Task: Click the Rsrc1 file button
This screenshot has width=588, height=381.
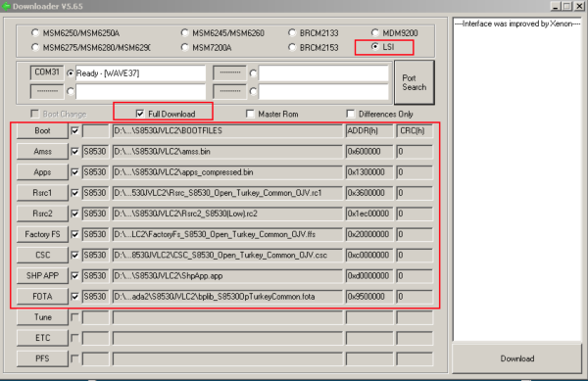Action: (42, 193)
